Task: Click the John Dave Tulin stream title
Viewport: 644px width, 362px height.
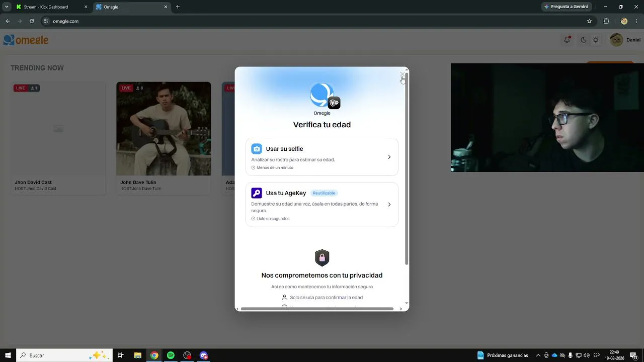Action: 138,183
